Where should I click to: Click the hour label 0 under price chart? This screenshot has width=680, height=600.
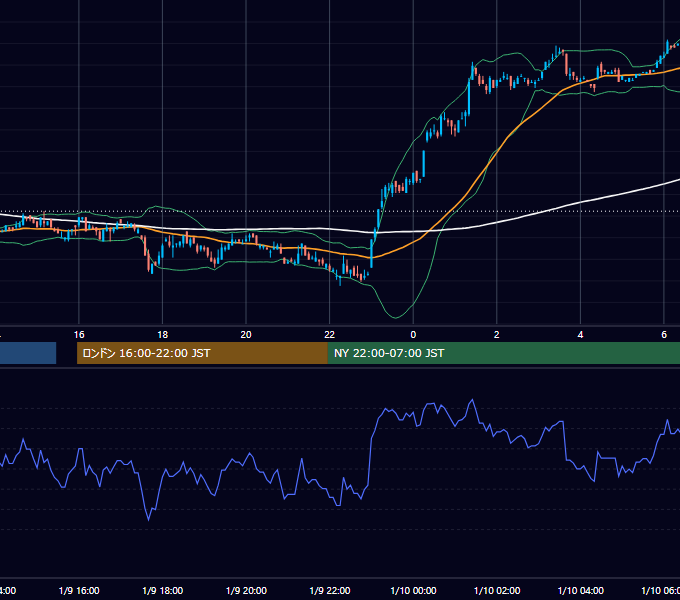coord(413,335)
